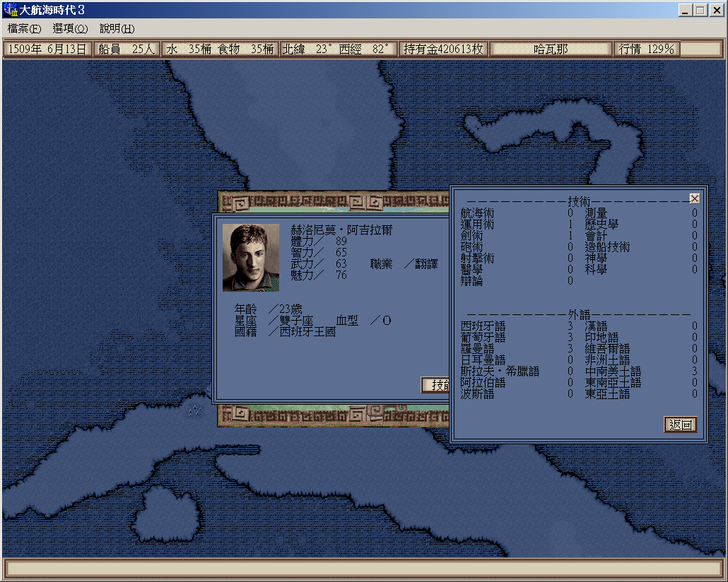Click the spiral ornament on top dialog border
This screenshot has width=728, height=582.
tap(242, 203)
